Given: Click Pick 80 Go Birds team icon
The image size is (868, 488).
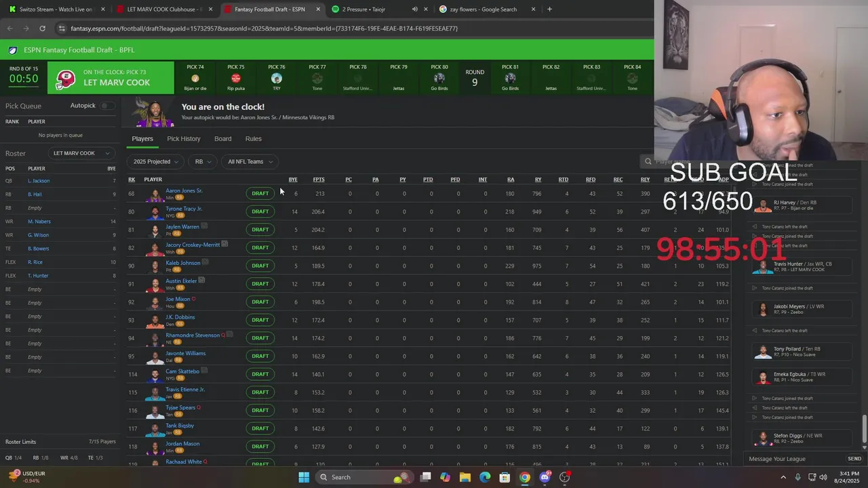Looking at the screenshot, I should tap(439, 79).
